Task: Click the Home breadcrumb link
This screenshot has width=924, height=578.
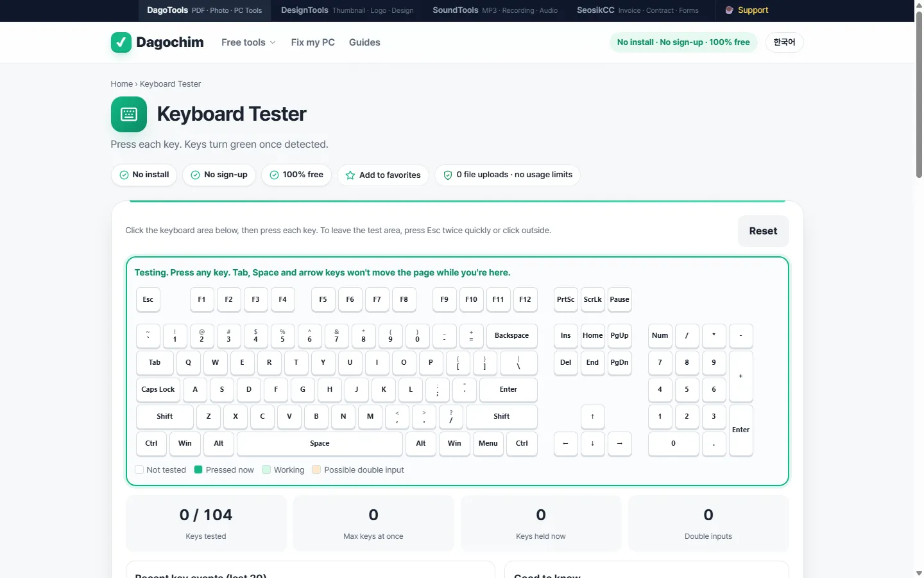Action: [121, 84]
